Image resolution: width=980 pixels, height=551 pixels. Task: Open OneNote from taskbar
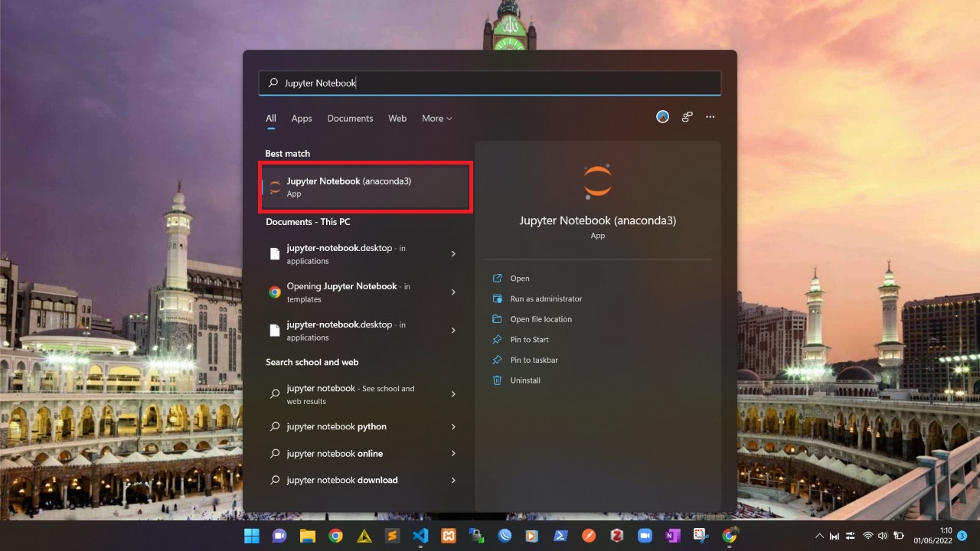(x=673, y=536)
